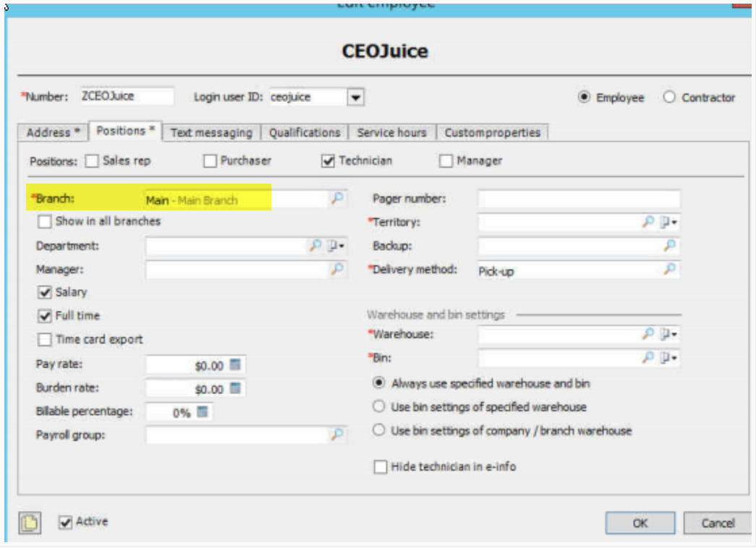
Task: Switch to the Service hours tab
Action: [x=392, y=132]
